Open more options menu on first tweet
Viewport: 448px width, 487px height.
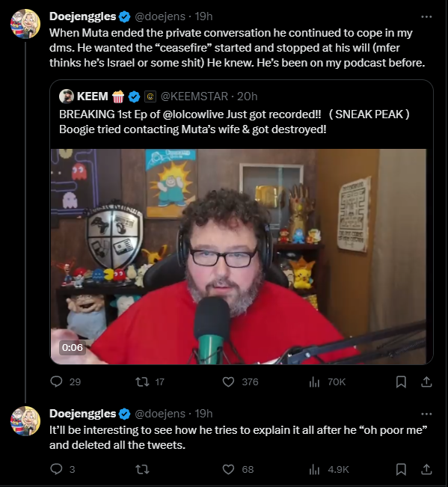tap(426, 16)
